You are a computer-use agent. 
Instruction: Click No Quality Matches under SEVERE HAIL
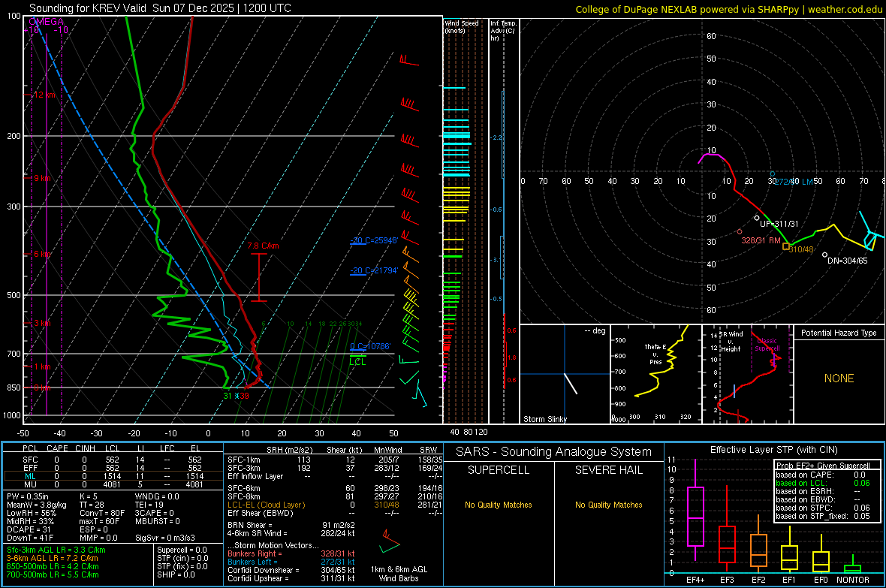(608, 505)
